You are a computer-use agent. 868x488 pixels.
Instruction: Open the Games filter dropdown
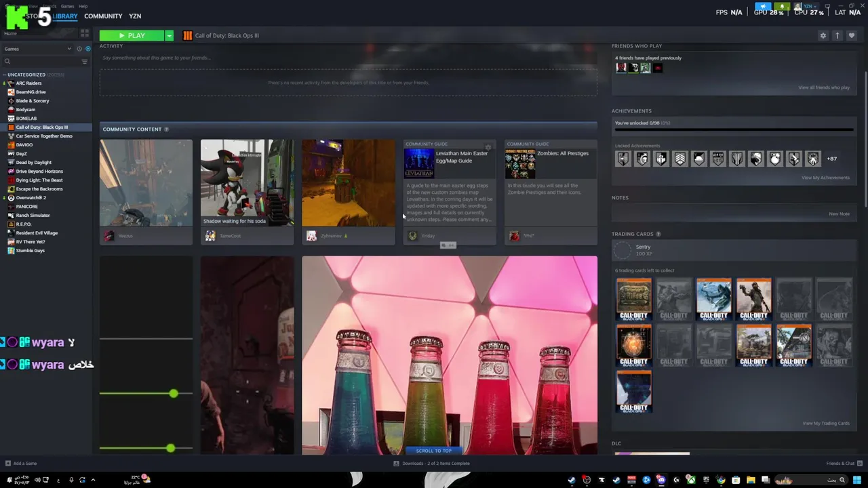(37, 49)
